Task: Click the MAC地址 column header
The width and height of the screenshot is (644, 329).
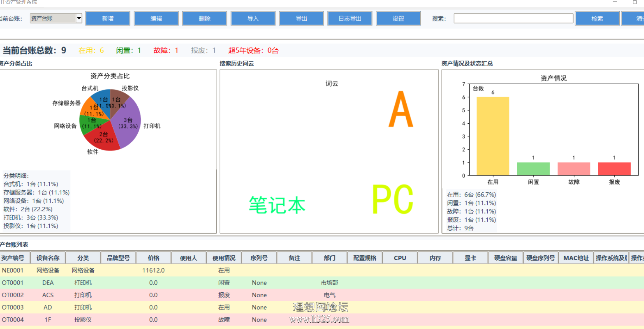Action: pos(576,258)
